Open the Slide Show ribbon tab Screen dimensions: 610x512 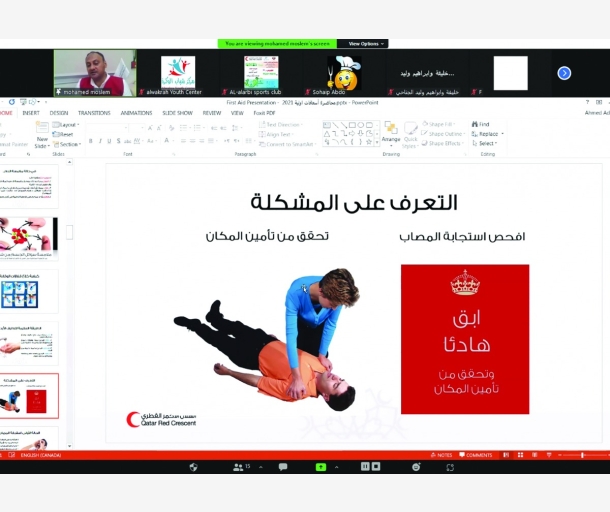[177, 113]
